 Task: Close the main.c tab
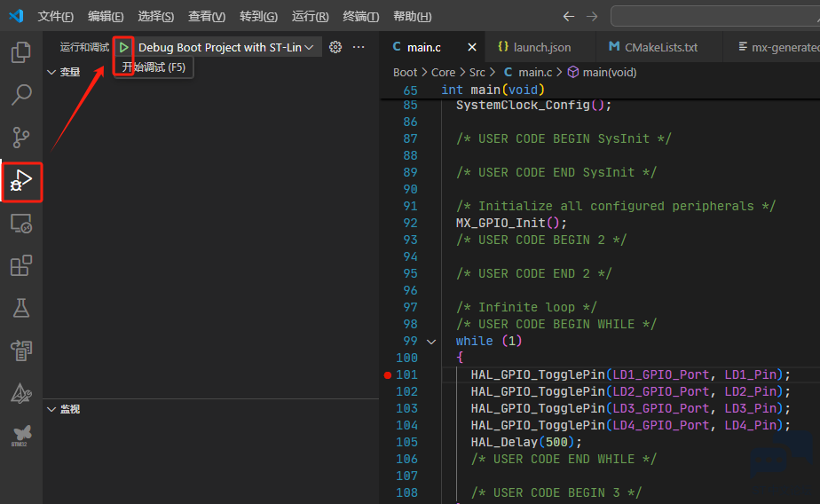pos(472,47)
